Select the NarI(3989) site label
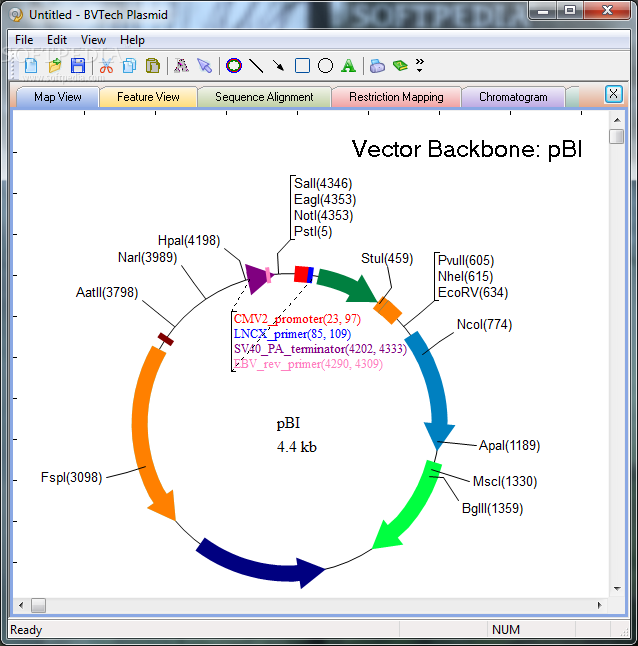This screenshot has width=638, height=646. [147, 257]
